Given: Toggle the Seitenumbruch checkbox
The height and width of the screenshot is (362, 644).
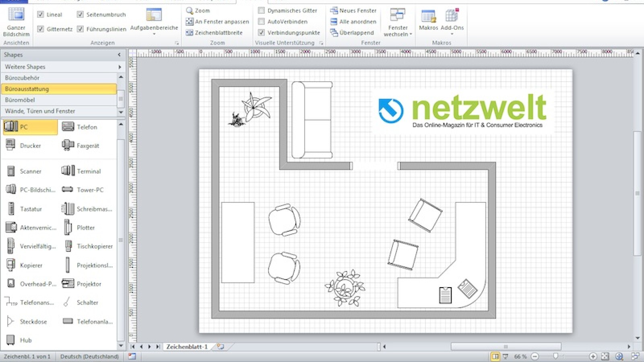Looking at the screenshot, I should click(80, 14).
